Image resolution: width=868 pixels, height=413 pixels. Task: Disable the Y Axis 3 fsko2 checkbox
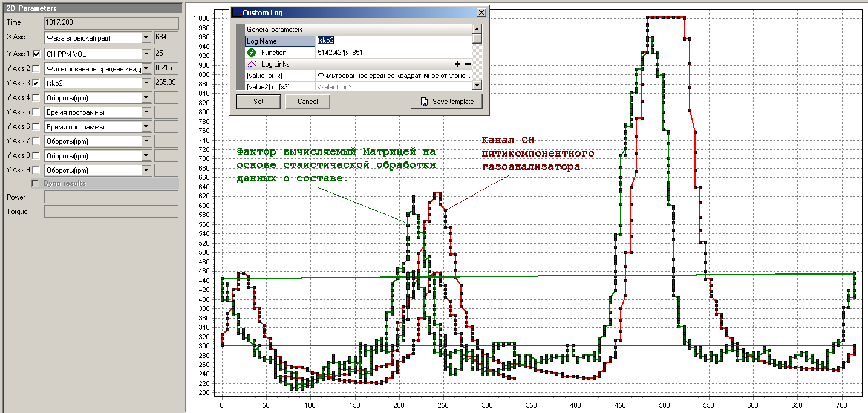36,83
